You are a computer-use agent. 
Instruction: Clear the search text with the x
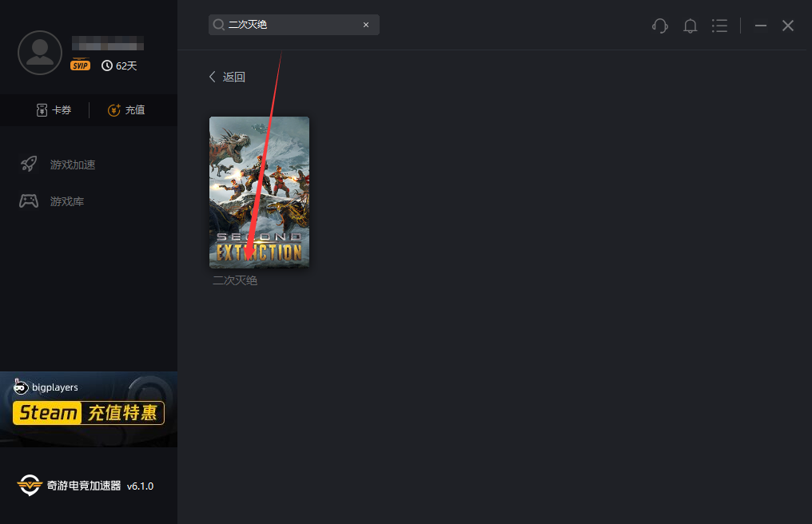366,25
